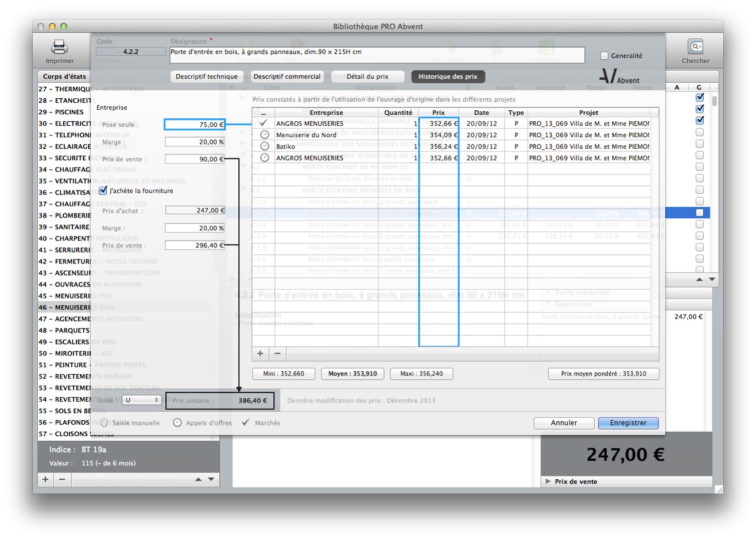The height and width of the screenshot is (539, 756).
Task: Switch to Descriptif technique tab
Action: click(207, 76)
